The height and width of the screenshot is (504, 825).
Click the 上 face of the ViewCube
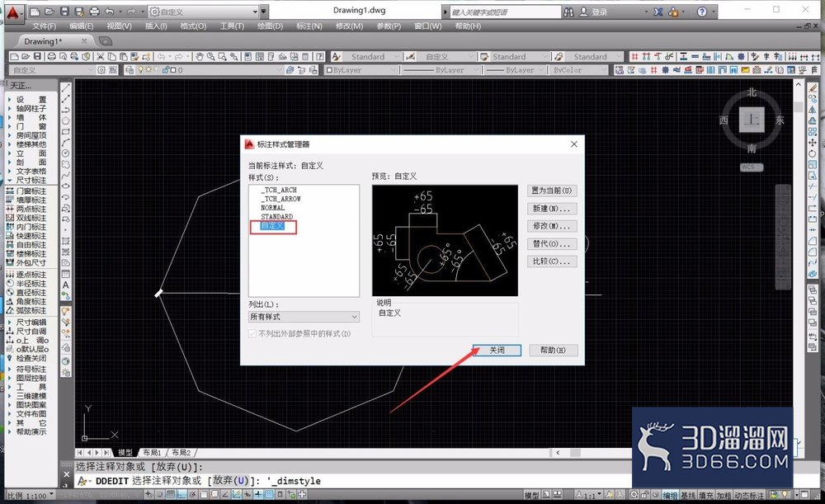click(752, 120)
